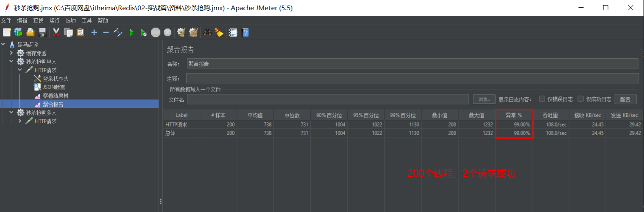The width and height of the screenshot is (644, 212).
Task: Click the 吞吐量 column header
Action: coord(550,115)
